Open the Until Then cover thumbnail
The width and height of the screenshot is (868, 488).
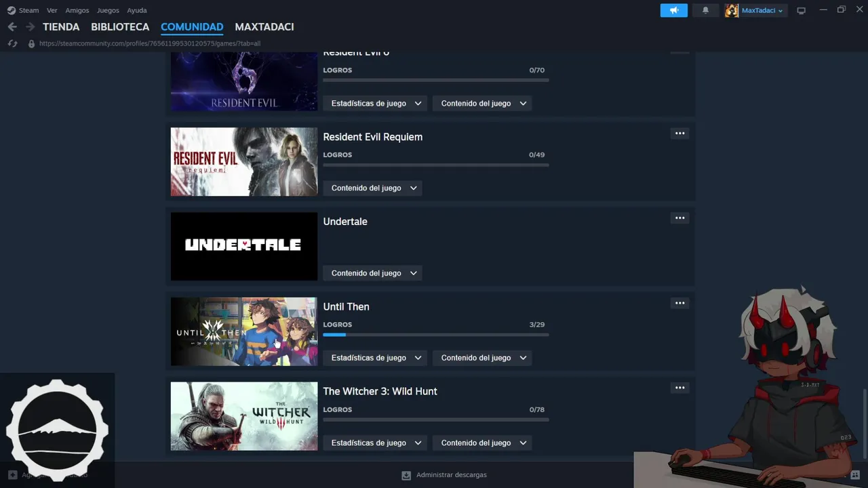click(x=244, y=331)
